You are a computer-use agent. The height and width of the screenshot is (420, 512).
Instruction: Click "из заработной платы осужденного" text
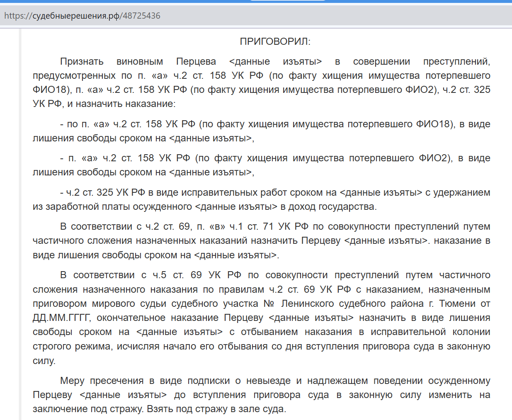pos(112,207)
